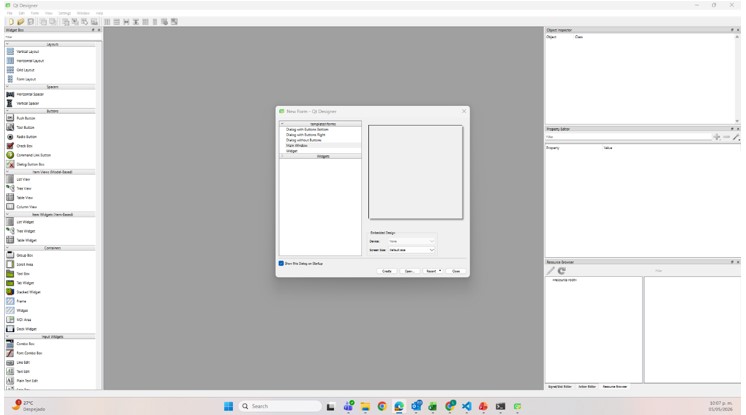746x415 pixels.
Task: Collapse the Containers group in Widget Box
Action: coord(7,248)
